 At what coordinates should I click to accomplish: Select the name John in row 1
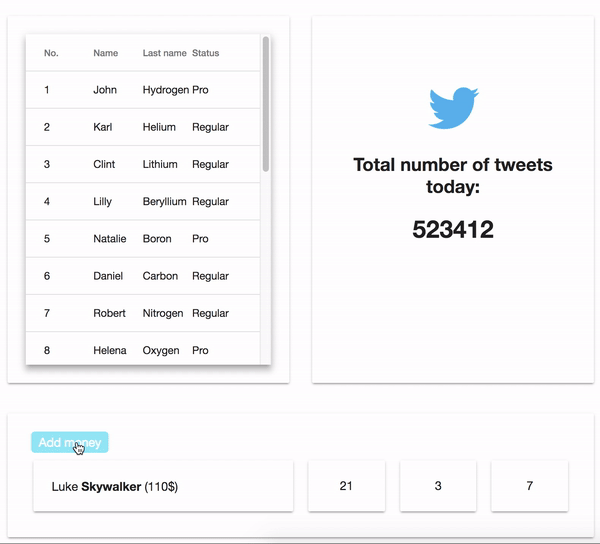pyautogui.click(x=105, y=90)
